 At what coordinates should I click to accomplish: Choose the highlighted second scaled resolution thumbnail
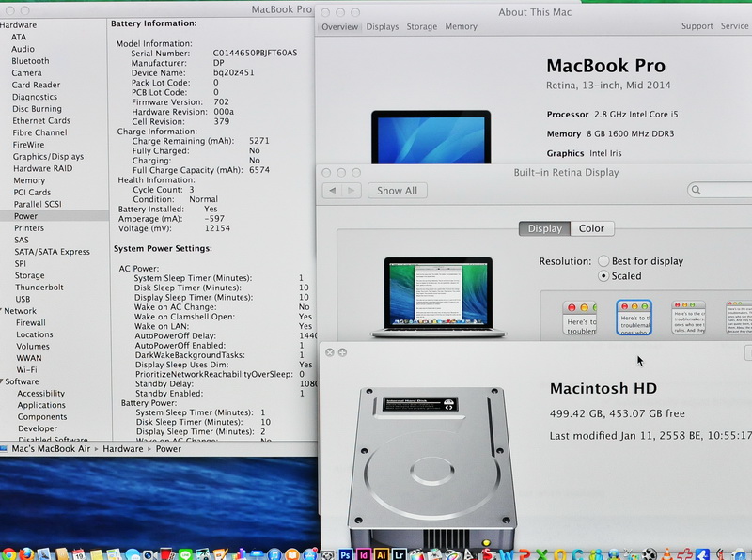634,318
